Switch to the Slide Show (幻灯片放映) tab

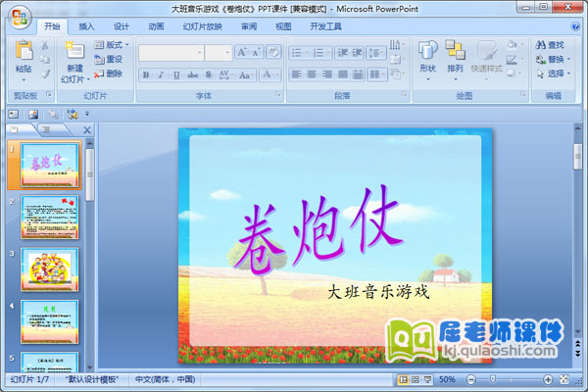(x=203, y=26)
